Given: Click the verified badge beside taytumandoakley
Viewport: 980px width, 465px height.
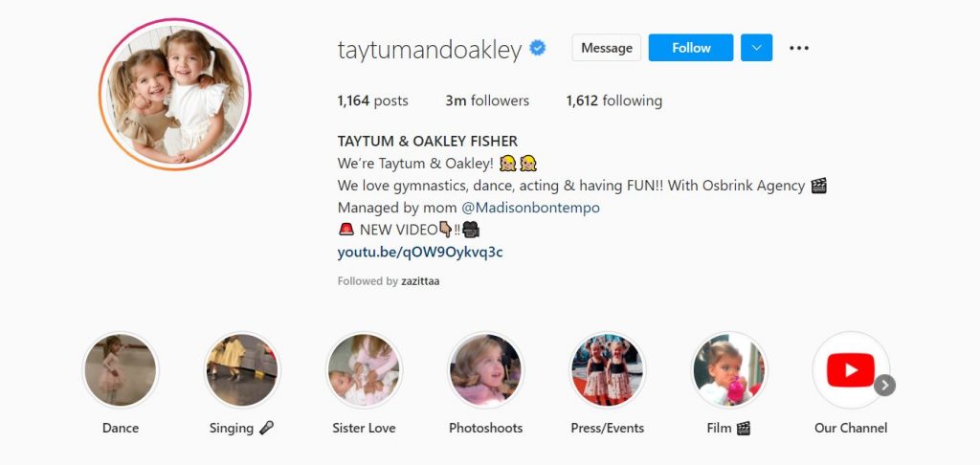Looking at the screenshot, I should click(538, 48).
